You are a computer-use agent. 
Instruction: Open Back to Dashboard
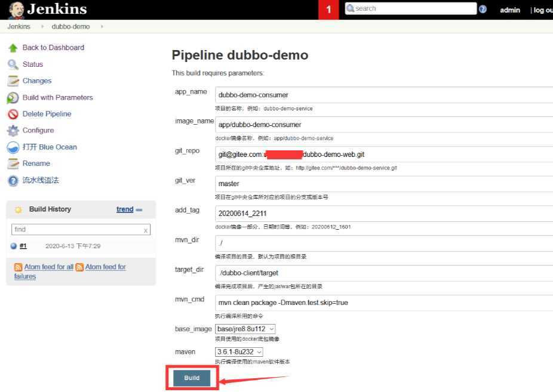(53, 48)
